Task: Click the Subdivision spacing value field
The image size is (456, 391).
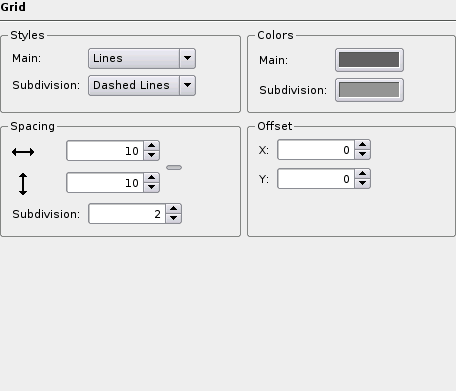Action: point(127,214)
